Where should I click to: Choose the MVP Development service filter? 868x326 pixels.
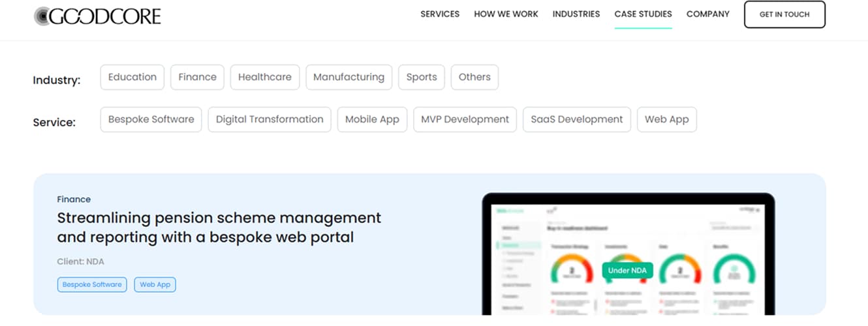click(x=465, y=119)
